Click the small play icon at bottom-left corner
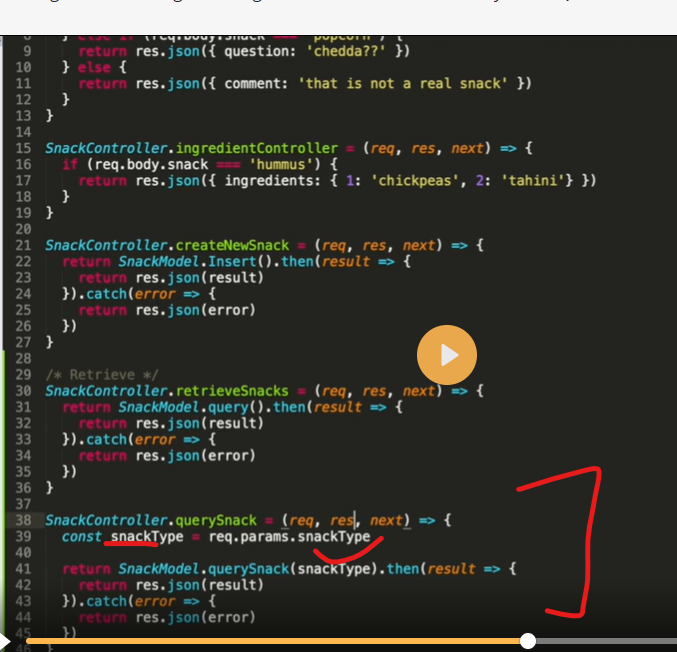The height and width of the screenshot is (652, 677). [5, 641]
